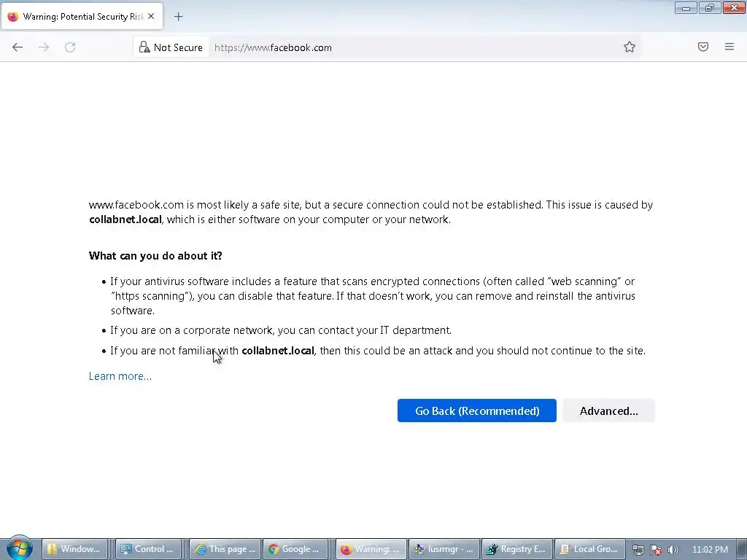This screenshot has width=747, height=560.
Task: Click the volume speaker tray icon
Action: click(673, 550)
